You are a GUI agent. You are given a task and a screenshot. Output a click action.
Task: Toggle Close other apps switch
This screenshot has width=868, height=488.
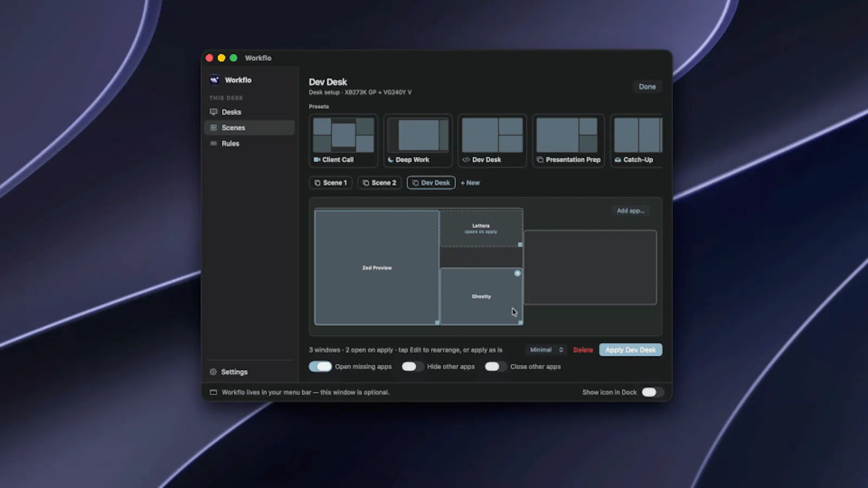(495, 367)
